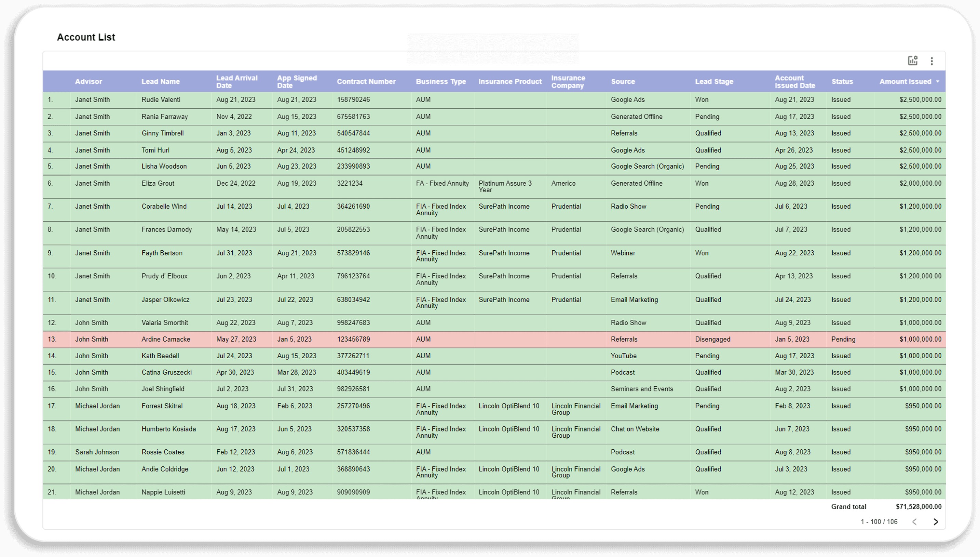Click the Account List title
The height and width of the screenshot is (557, 980).
pyautogui.click(x=86, y=37)
